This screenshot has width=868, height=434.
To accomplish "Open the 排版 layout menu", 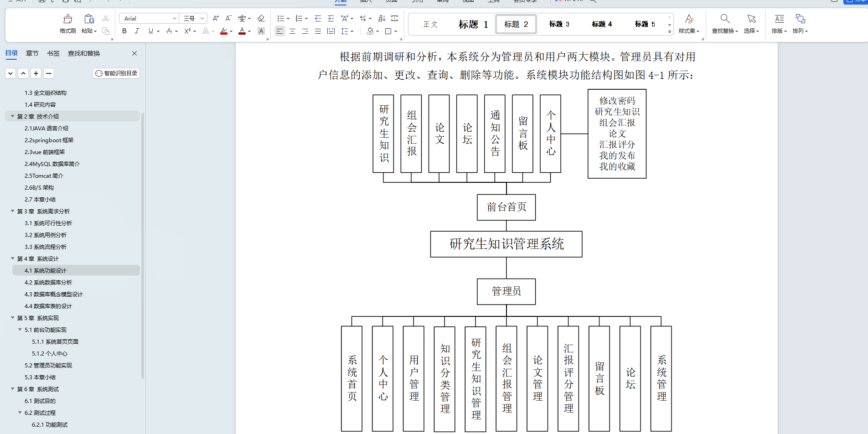I will click(x=780, y=24).
